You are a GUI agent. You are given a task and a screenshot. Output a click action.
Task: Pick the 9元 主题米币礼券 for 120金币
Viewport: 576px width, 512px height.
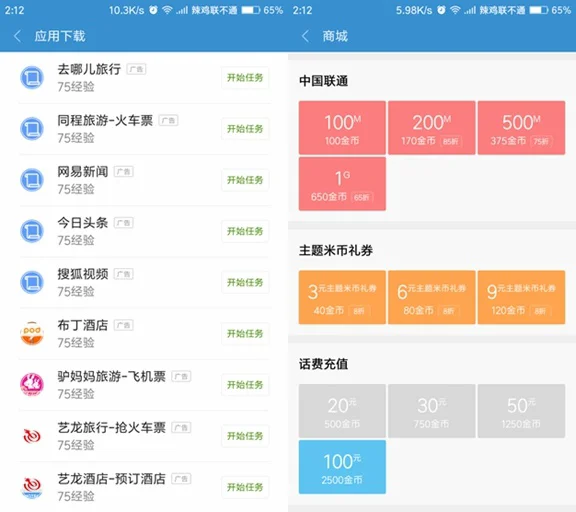(521, 298)
